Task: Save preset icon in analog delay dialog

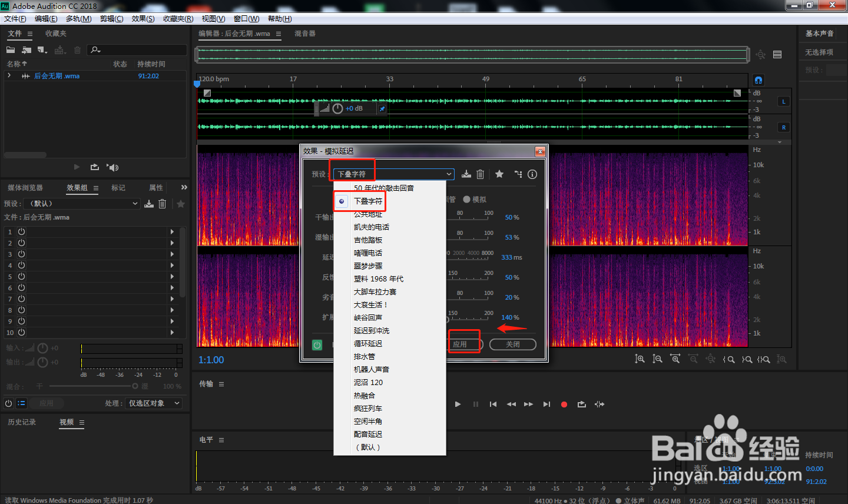Action: (x=466, y=174)
